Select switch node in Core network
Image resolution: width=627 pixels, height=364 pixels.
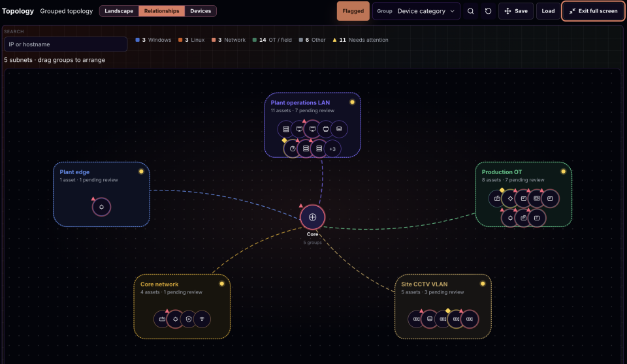162,319
